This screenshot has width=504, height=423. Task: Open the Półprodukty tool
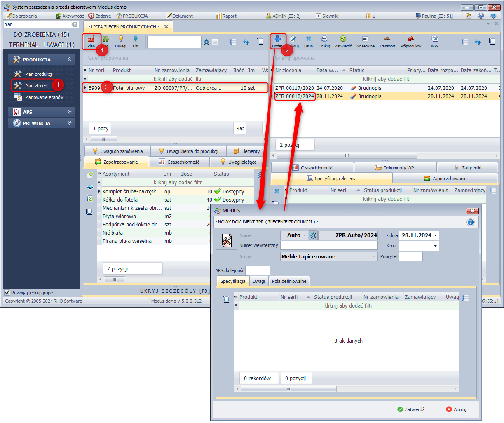(x=410, y=39)
